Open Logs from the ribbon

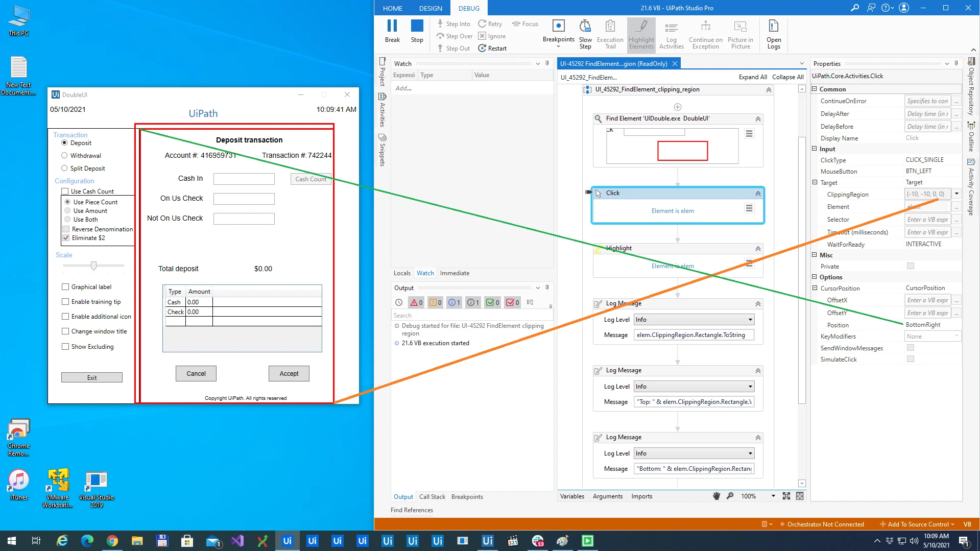(x=774, y=34)
